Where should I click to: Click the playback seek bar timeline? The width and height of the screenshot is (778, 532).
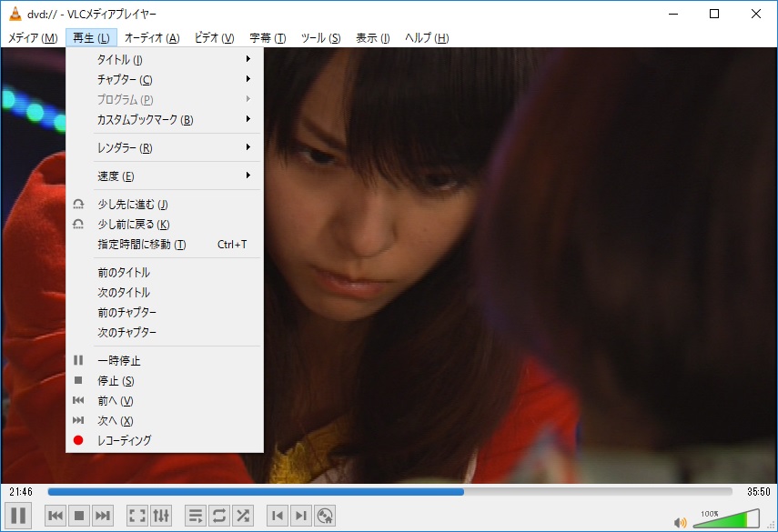click(389, 491)
